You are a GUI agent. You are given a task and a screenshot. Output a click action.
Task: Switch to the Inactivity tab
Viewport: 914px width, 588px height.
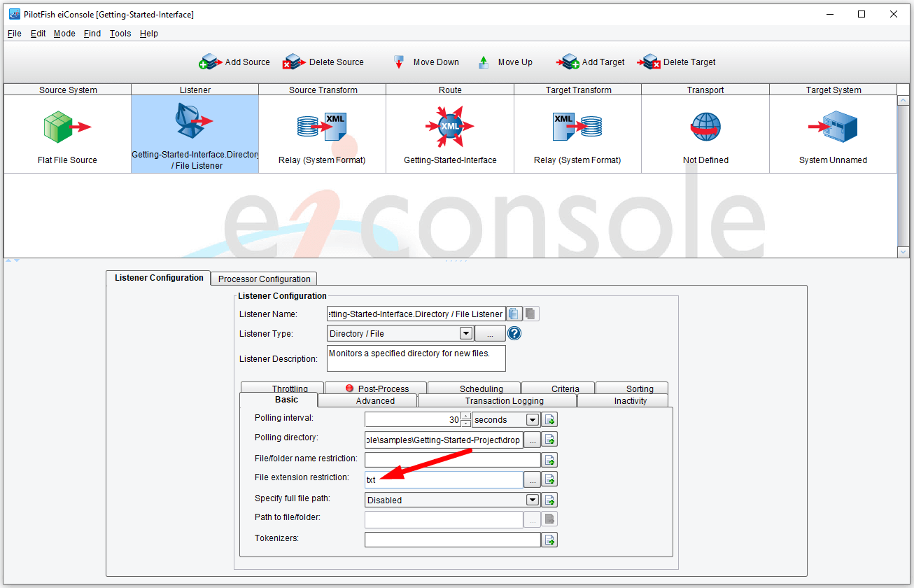623,400
